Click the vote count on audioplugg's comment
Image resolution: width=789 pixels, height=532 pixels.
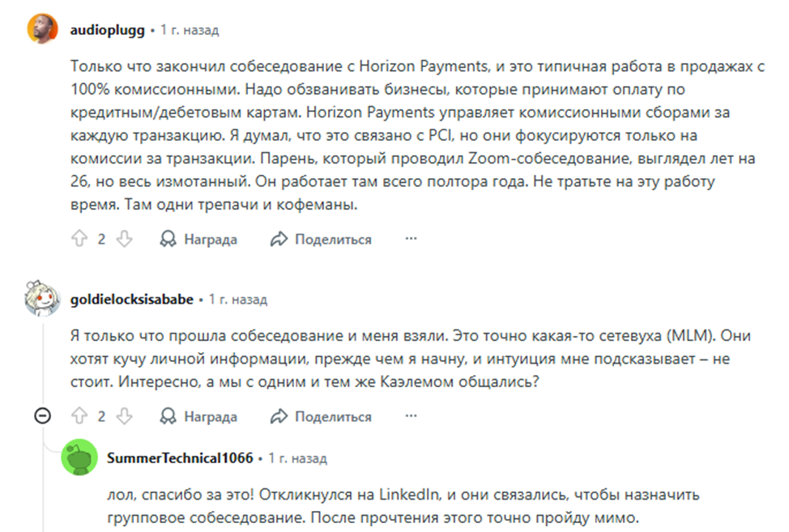coord(102,239)
